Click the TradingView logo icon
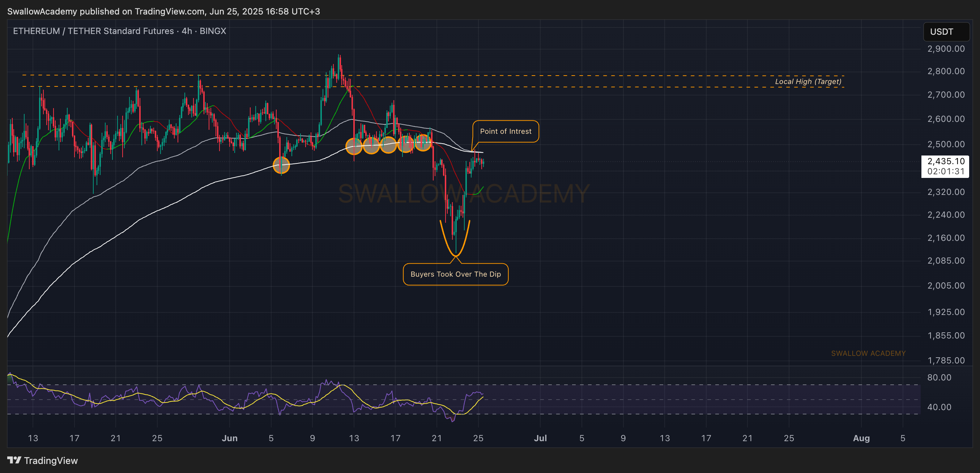This screenshot has height=473, width=980. point(14,460)
